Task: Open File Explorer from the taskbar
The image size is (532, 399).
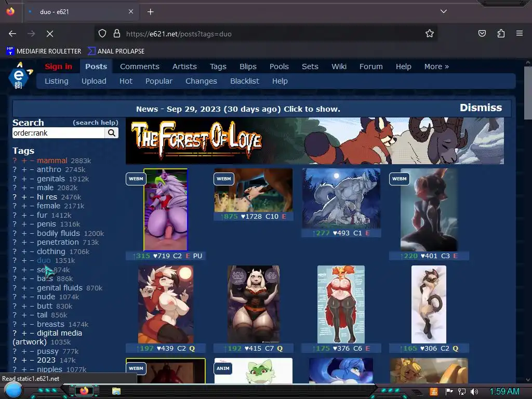Action: pos(116,391)
